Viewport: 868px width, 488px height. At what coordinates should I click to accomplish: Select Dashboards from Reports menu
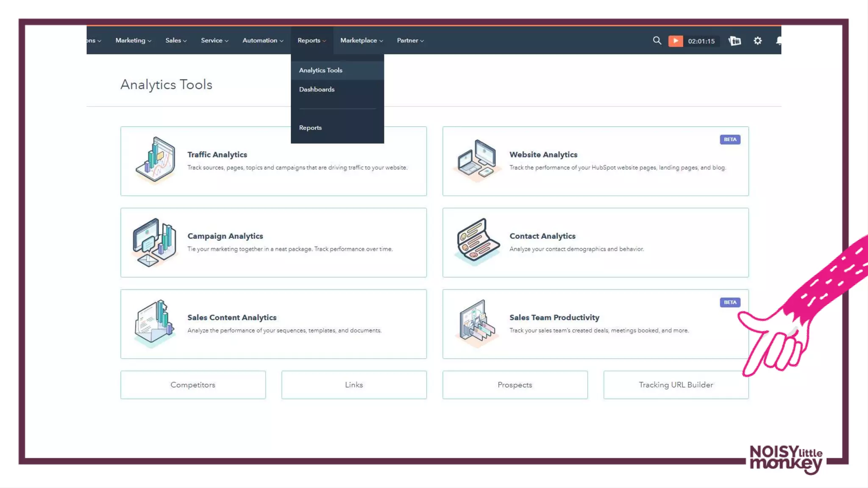(317, 89)
